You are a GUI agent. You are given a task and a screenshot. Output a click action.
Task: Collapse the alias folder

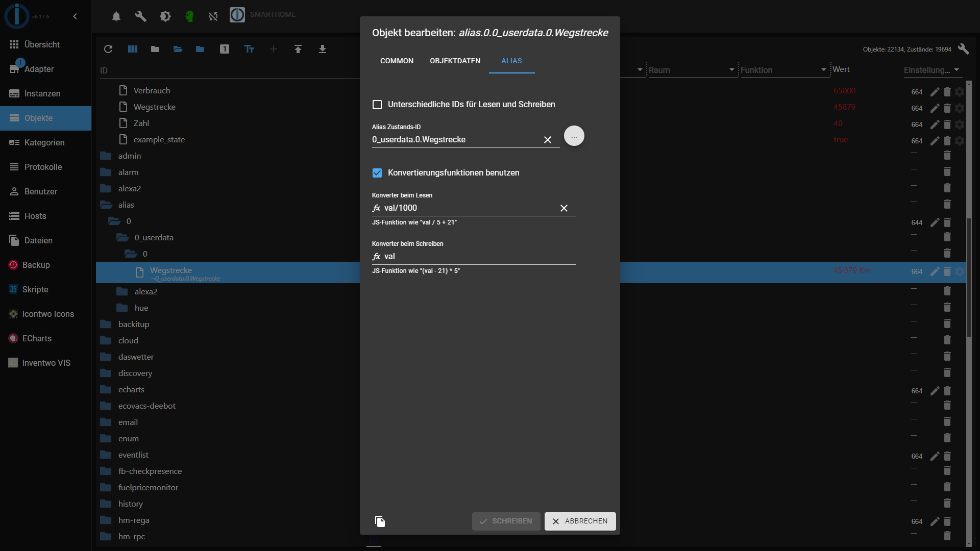click(106, 205)
